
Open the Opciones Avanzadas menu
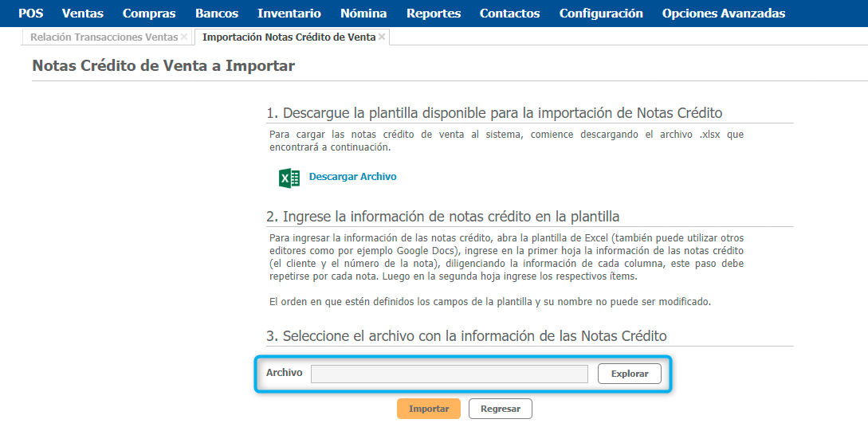pyautogui.click(x=724, y=14)
